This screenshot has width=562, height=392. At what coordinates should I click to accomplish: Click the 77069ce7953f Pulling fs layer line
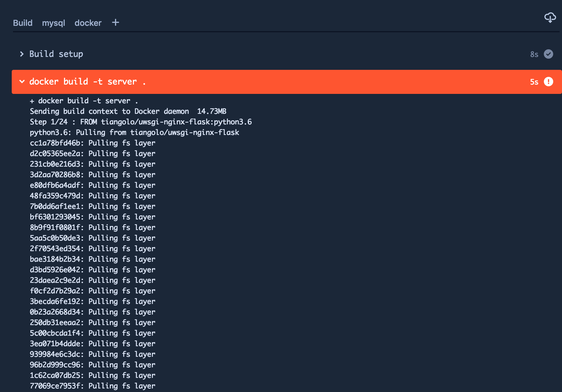(92, 386)
